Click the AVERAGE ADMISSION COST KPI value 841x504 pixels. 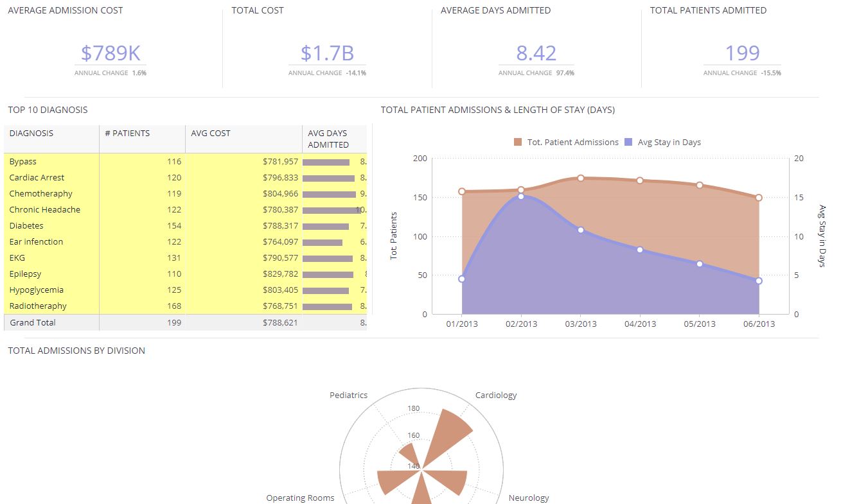[x=111, y=53]
